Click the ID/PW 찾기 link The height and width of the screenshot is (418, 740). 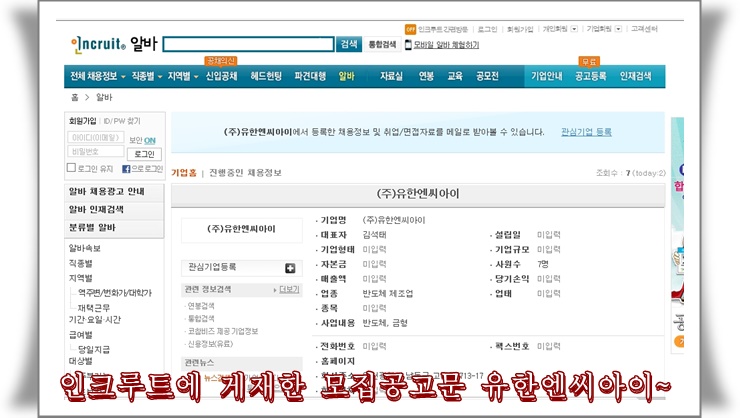click(122, 121)
